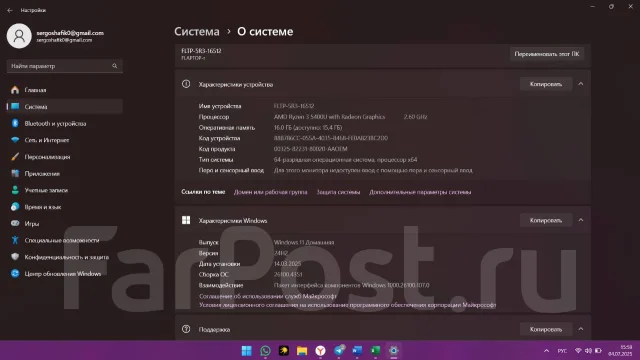
Task: Open Excel from the taskbar
Action: pos(376,351)
